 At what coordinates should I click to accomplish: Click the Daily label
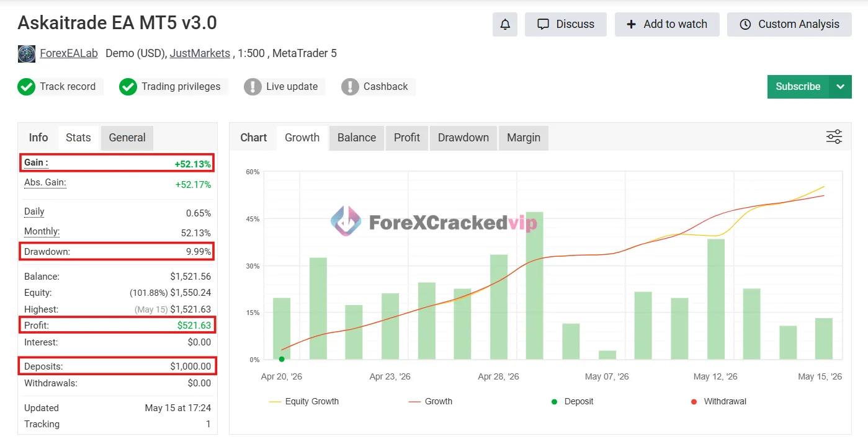pos(34,211)
